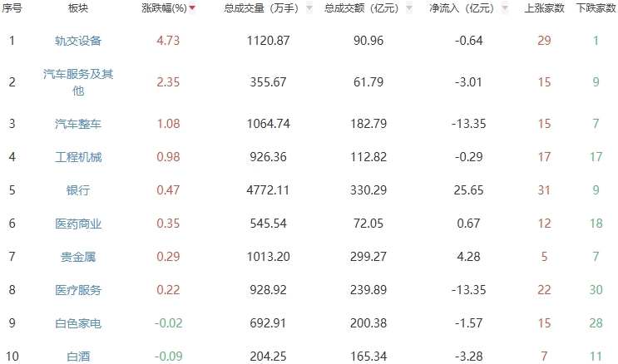Open the 白色家电 sector link

click(78, 323)
